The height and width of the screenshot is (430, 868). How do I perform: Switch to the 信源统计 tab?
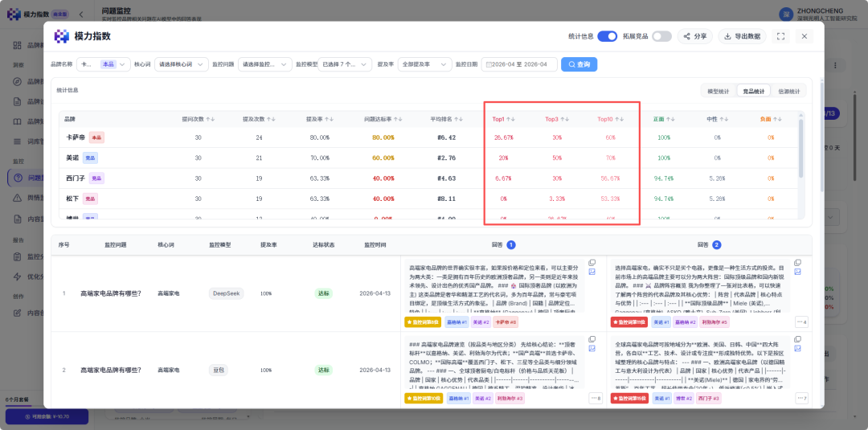point(788,91)
